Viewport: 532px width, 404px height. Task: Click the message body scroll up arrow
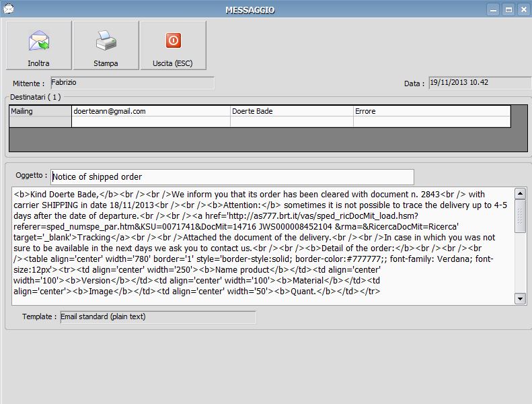click(x=520, y=193)
